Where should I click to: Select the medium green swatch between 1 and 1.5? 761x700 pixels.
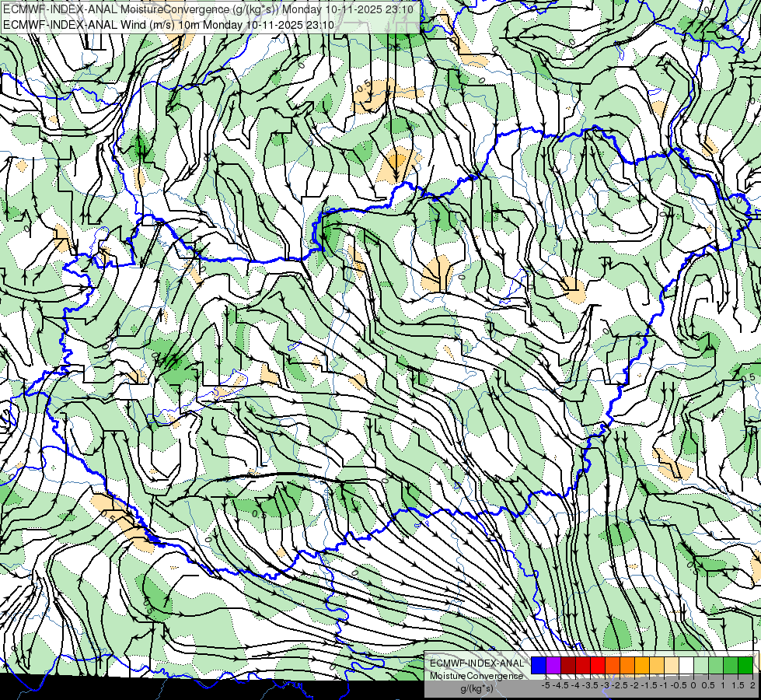(731, 666)
